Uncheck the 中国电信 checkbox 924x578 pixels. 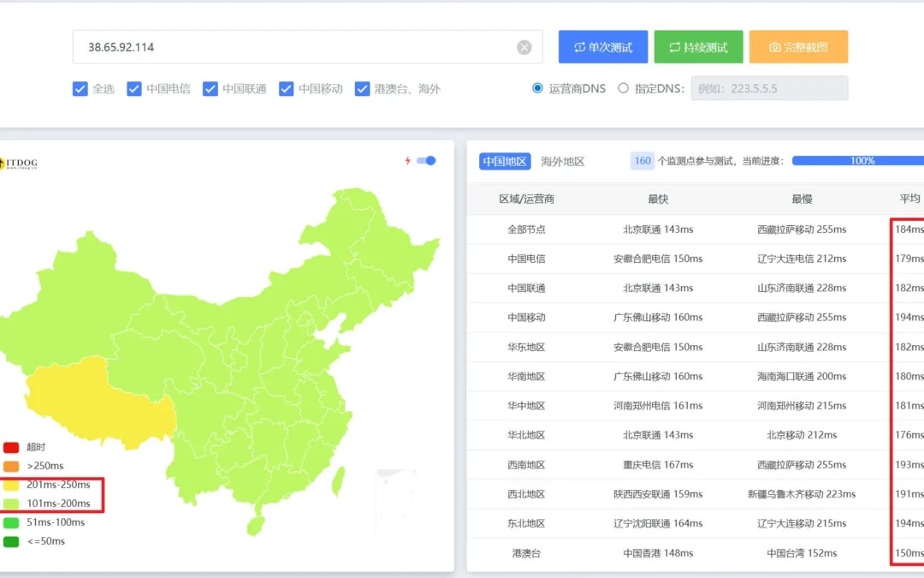pyautogui.click(x=134, y=89)
